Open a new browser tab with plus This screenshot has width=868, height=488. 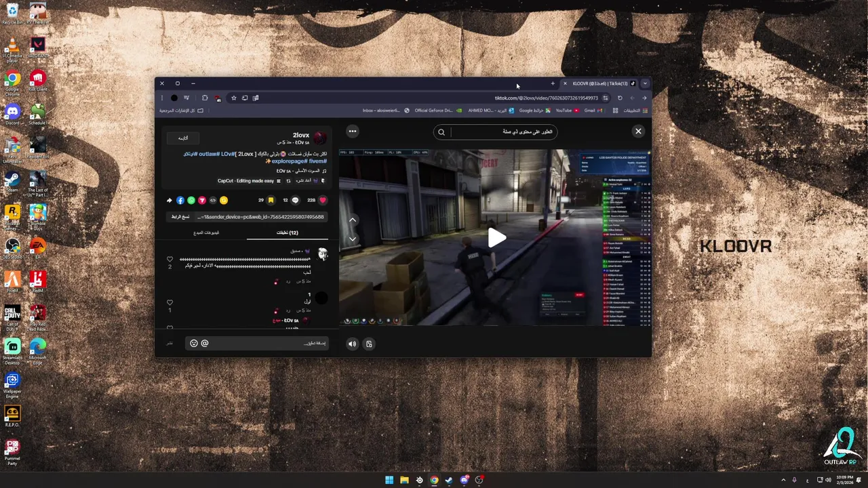tap(553, 83)
